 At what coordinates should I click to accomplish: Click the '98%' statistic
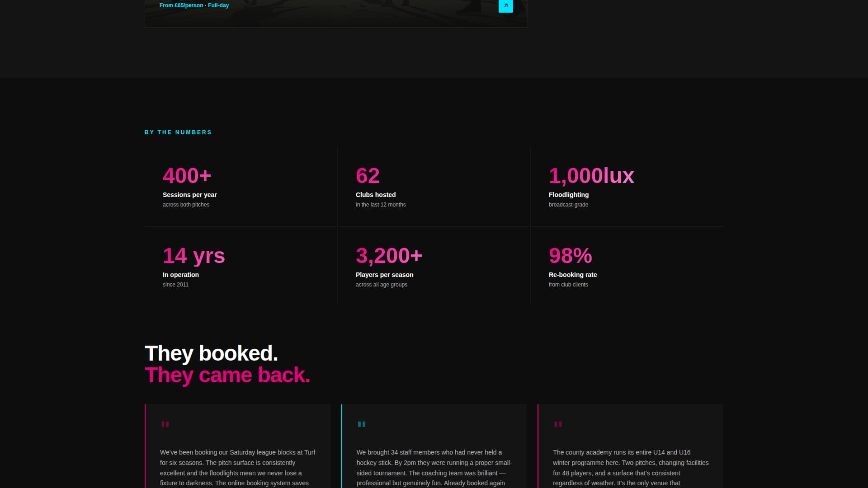570,256
